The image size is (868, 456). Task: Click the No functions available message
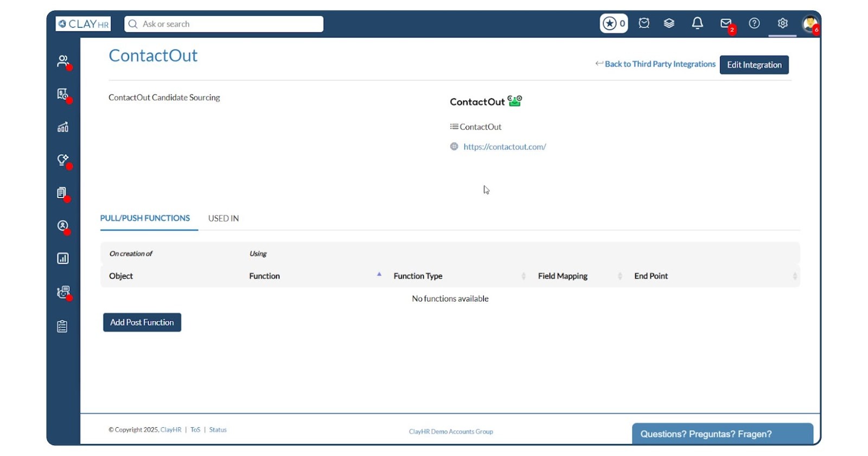(450, 299)
